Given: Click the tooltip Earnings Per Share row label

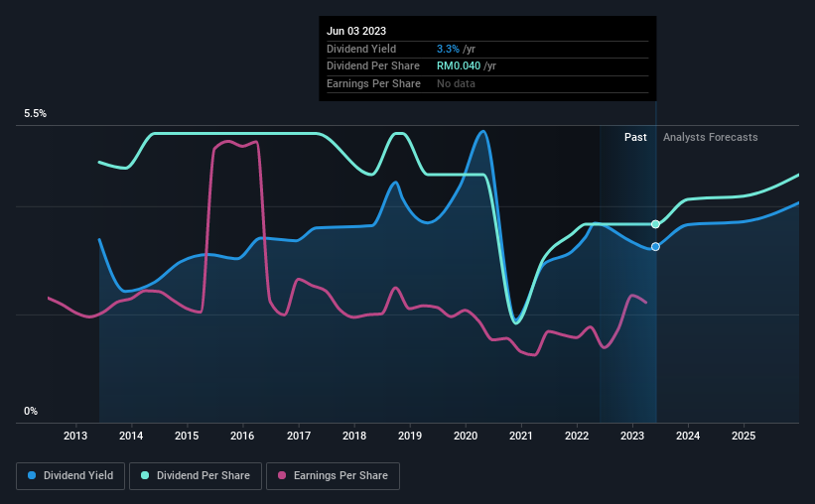Looking at the screenshot, I should [373, 83].
